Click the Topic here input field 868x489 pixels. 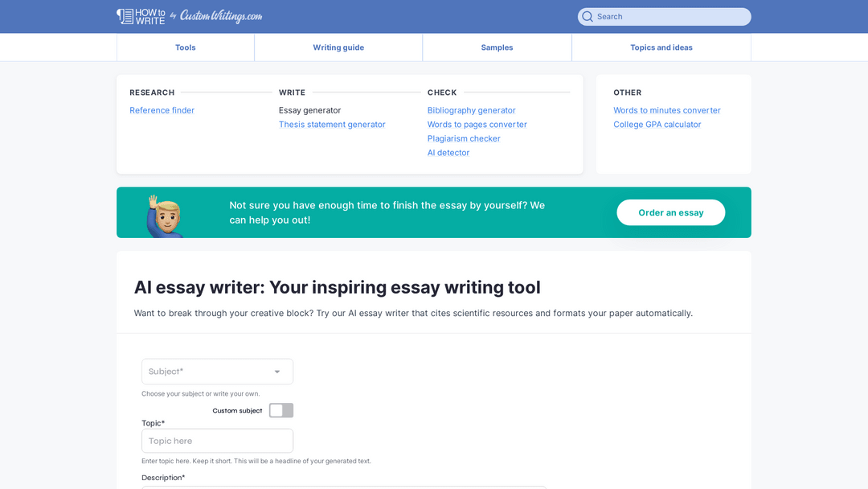click(217, 441)
